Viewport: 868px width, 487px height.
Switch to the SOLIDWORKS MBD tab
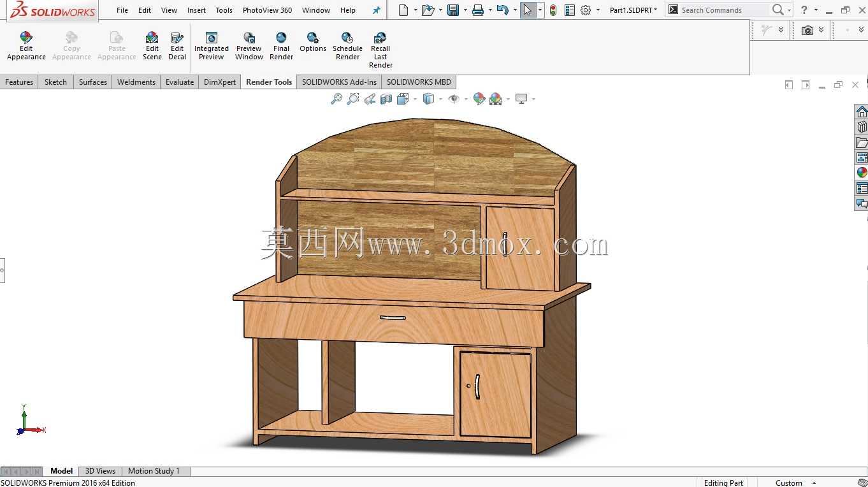click(419, 82)
